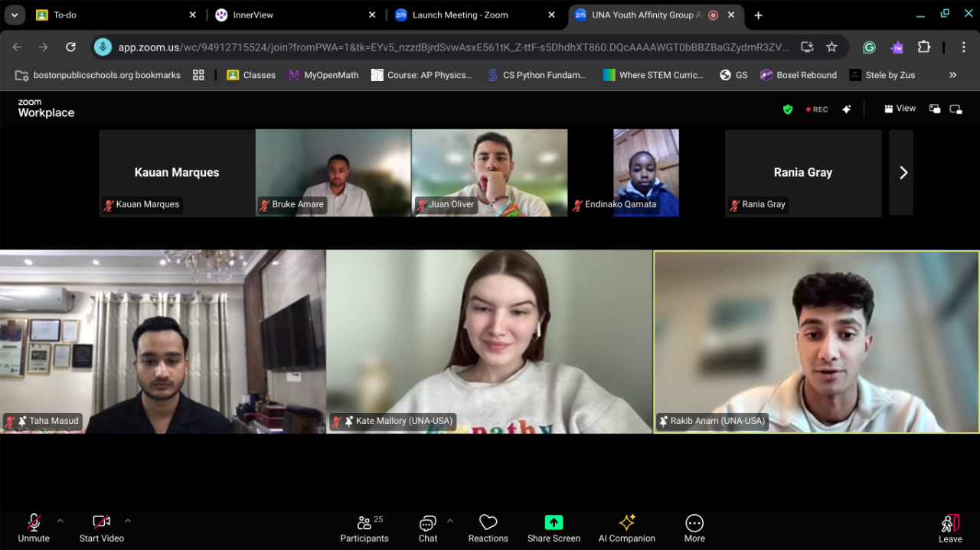Click Kate Mallory (UNA-USA) video
The width and height of the screenshot is (980, 550).
coord(489,342)
